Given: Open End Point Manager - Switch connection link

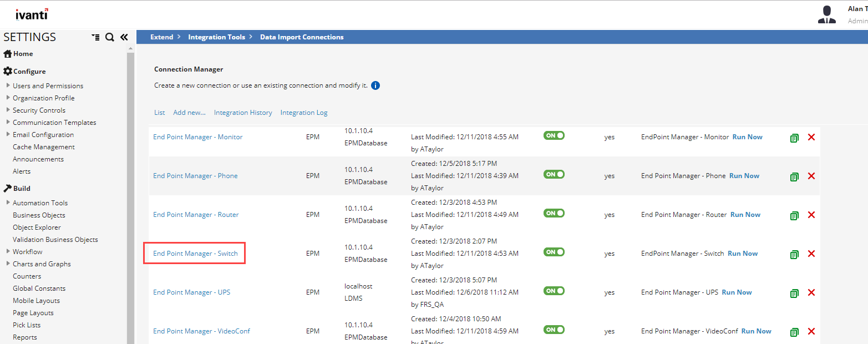Looking at the screenshot, I should coord(195,254).
